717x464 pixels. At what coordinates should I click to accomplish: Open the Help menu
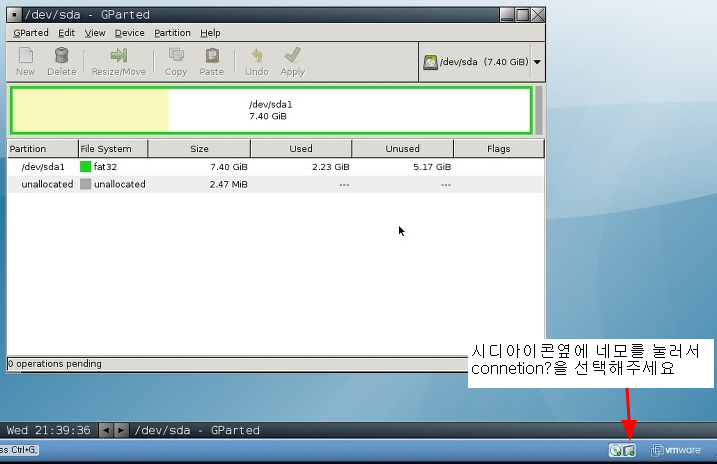click(x=210, y=33)
